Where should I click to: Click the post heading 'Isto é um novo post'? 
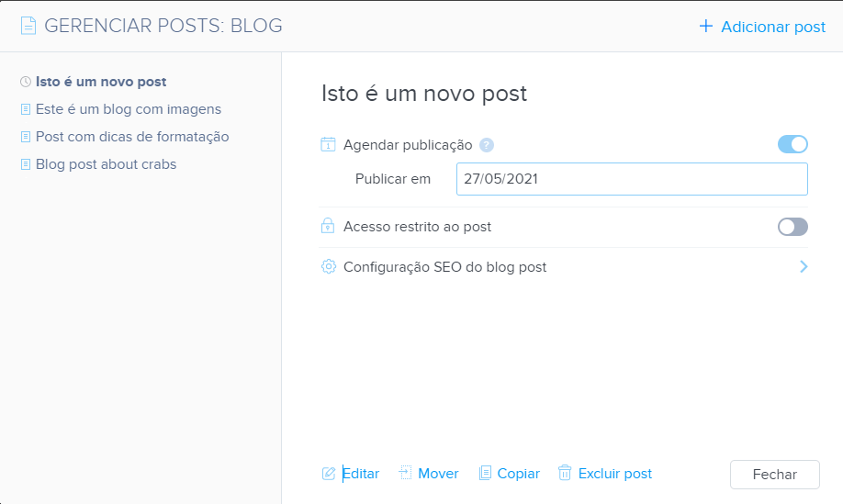tap(424, 94)
